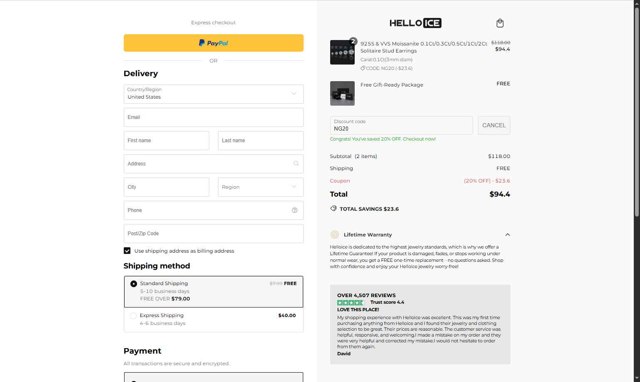
Task: Open the Region dropdown
Action: pyautogui.click(x=260, y=187)
